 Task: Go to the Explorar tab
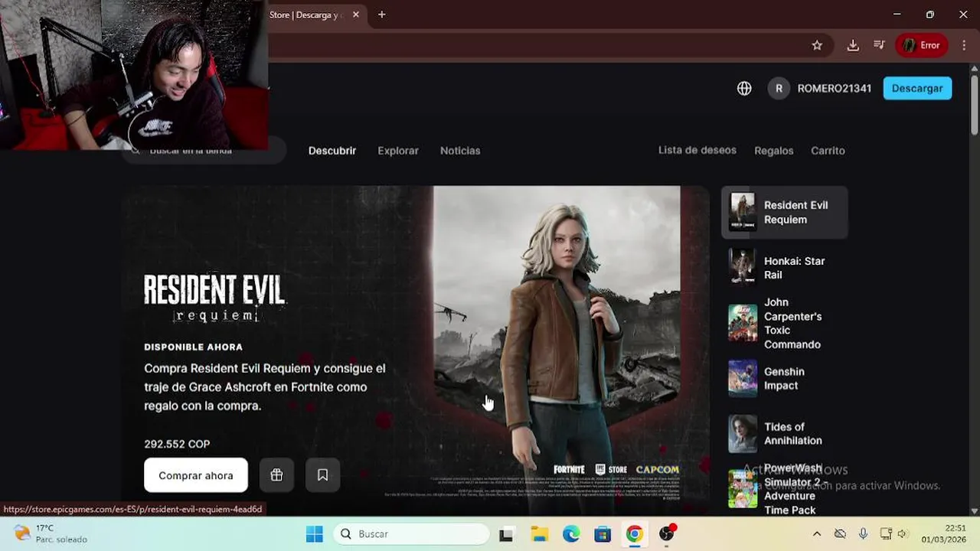coord(398,151)
